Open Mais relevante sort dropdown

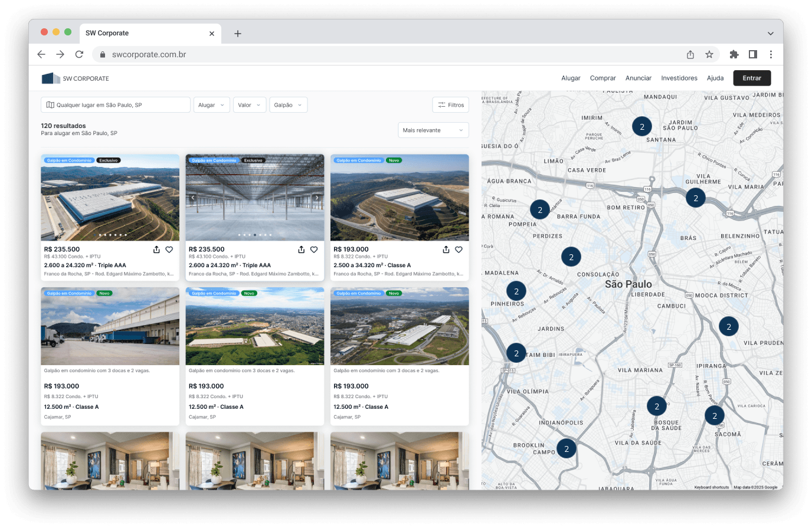point(433,130)
